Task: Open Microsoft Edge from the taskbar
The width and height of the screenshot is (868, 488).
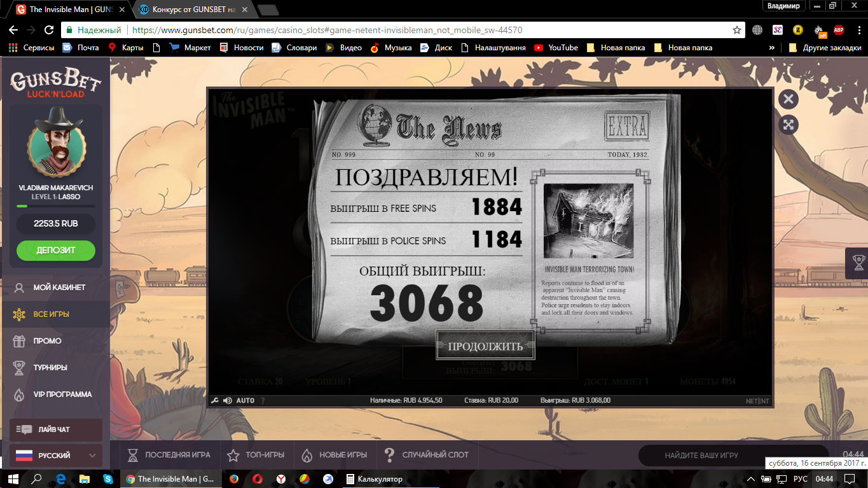Action: tap(62, 478)
